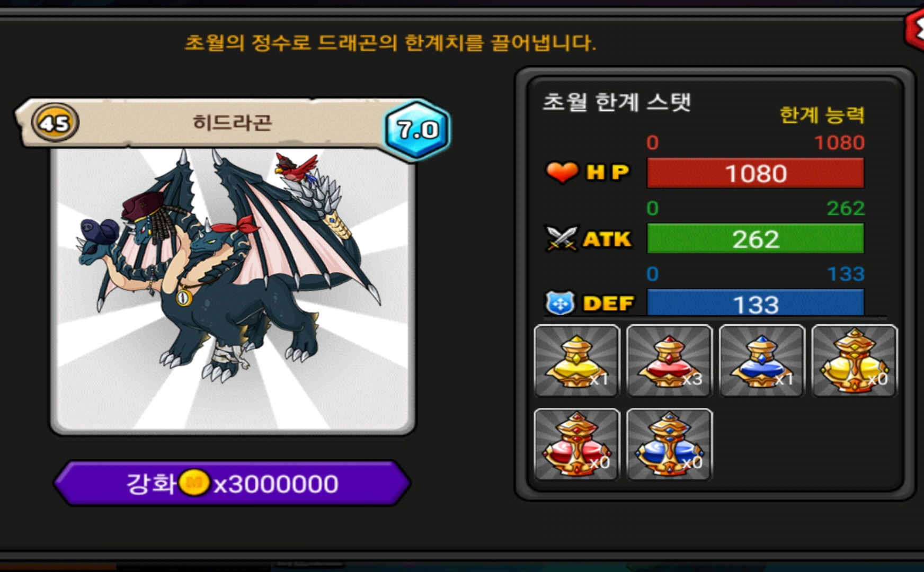924x572 pixels.
Task: Tap the level 45 gold badge
Action: coord(55,122)
